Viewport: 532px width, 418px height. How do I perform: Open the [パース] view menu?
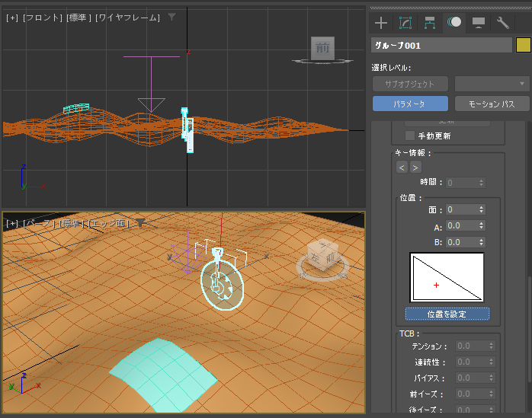pos(39,223)
